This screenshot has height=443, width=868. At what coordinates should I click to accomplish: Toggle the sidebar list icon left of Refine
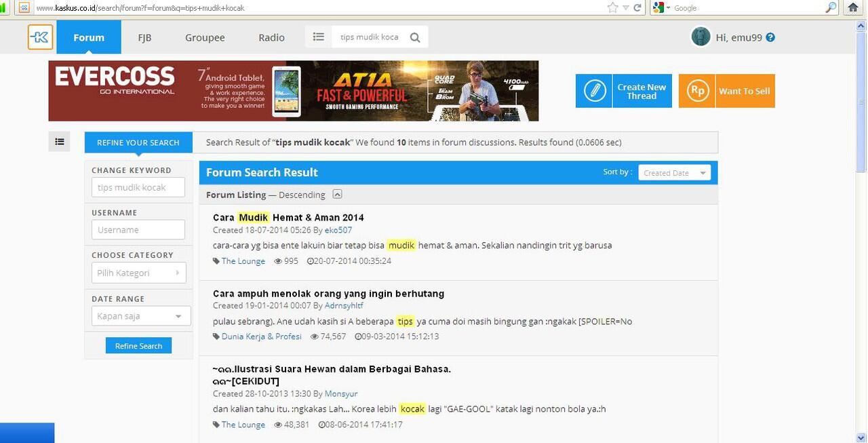[x=60, y=142]
